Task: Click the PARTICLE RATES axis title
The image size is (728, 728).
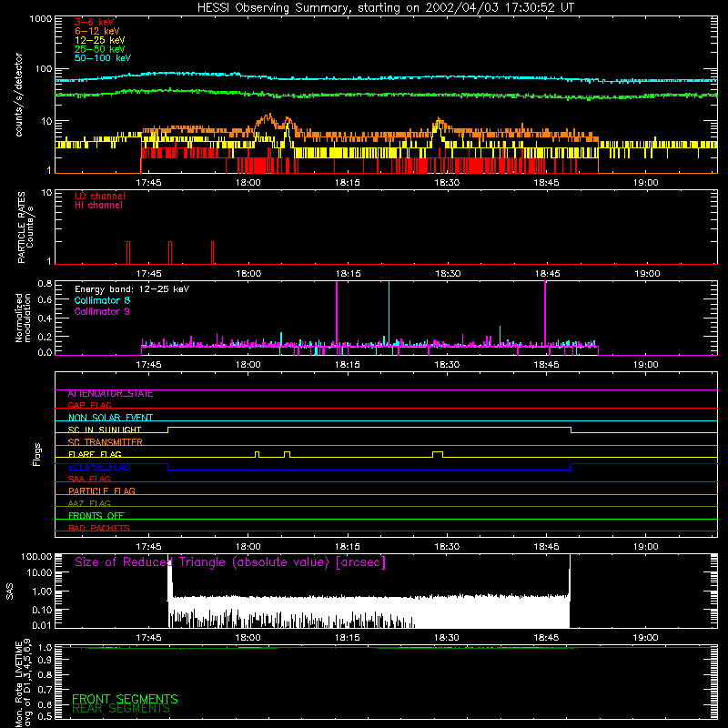Action: pyautogui.click(x=25, y=227)
